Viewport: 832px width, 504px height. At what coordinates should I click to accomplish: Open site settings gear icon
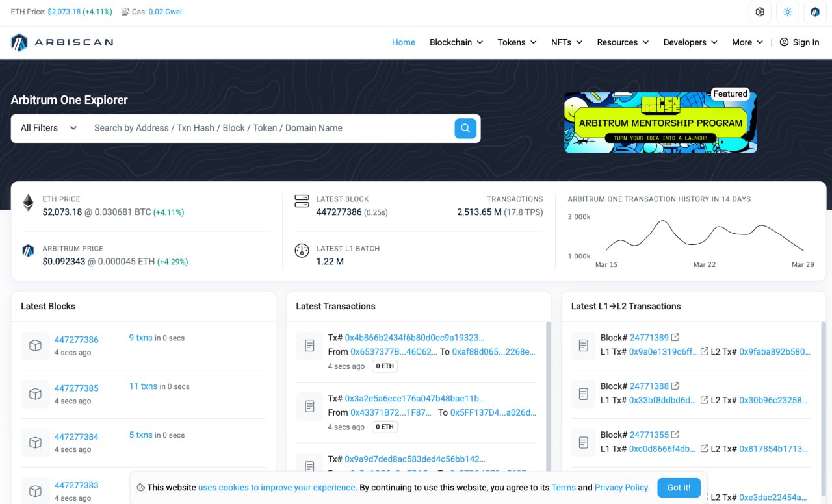(x=760, y=12)
